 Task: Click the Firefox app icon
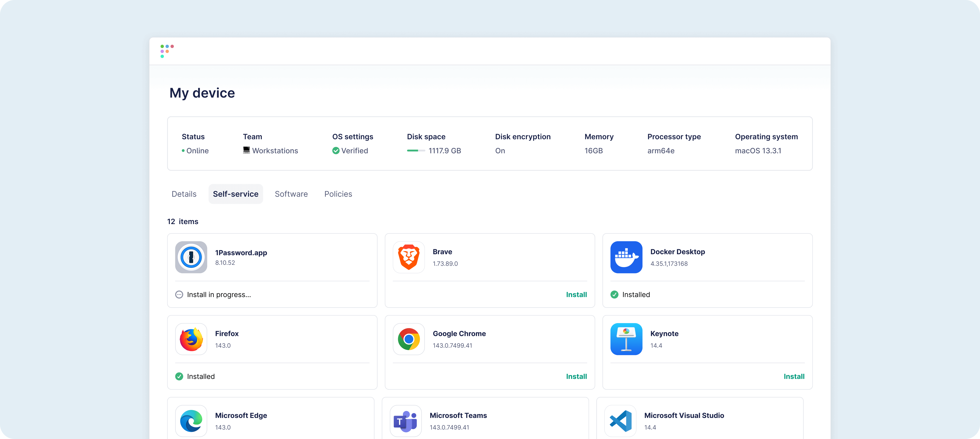click(x=191, y=339)
